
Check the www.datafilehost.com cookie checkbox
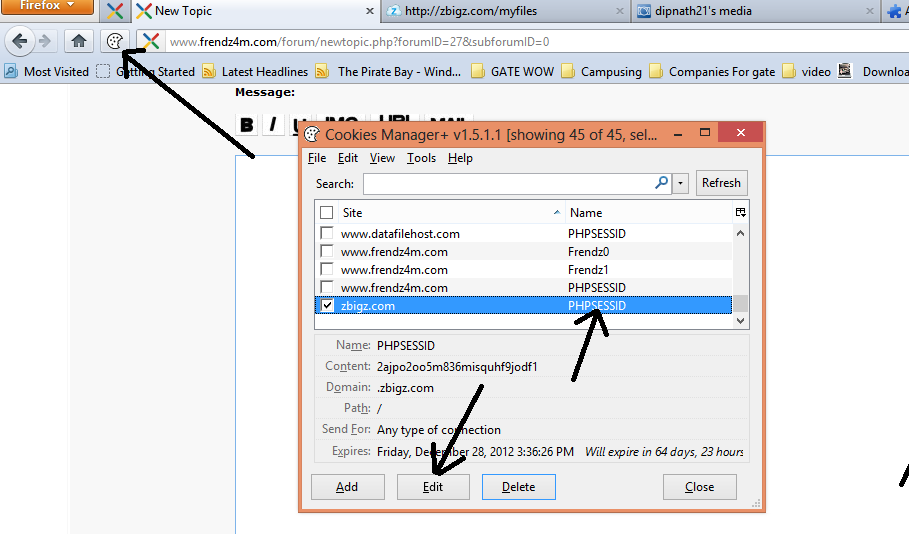(x=327, y=233)
